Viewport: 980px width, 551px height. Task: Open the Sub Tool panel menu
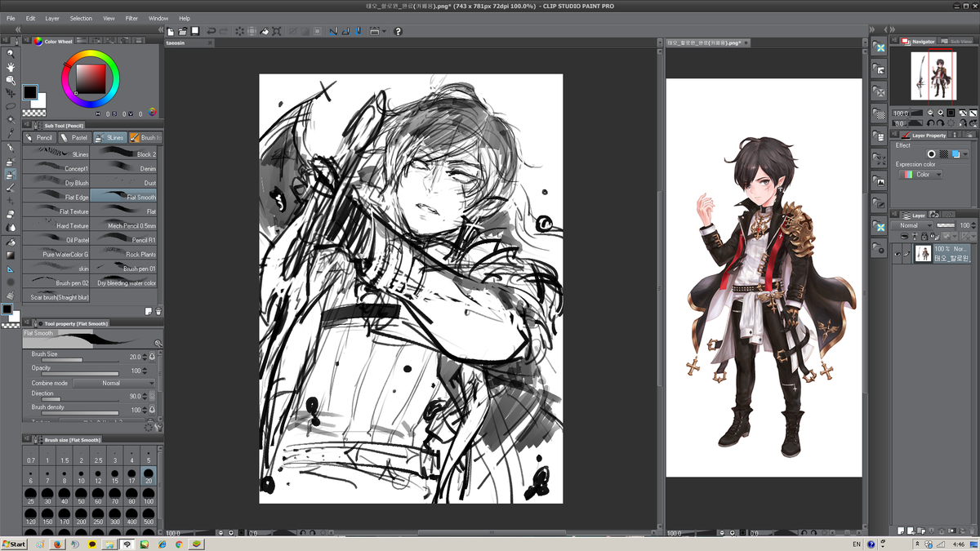point(28,126)
